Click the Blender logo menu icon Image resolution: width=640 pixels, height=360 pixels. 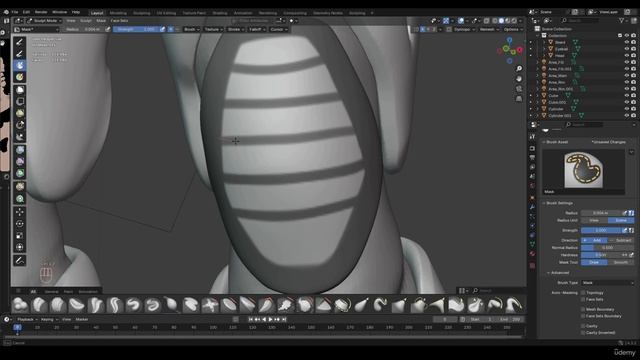6,12
